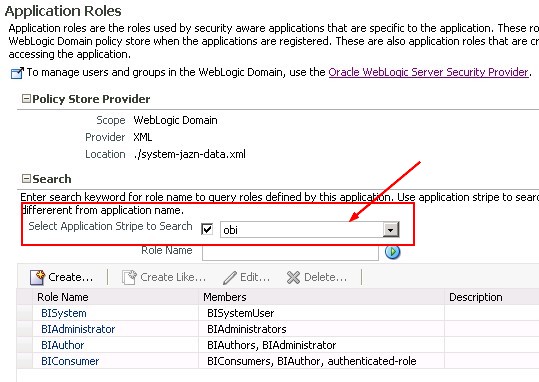
Task: Click the external link icon beside the manage users text
Action: point(17,73)
